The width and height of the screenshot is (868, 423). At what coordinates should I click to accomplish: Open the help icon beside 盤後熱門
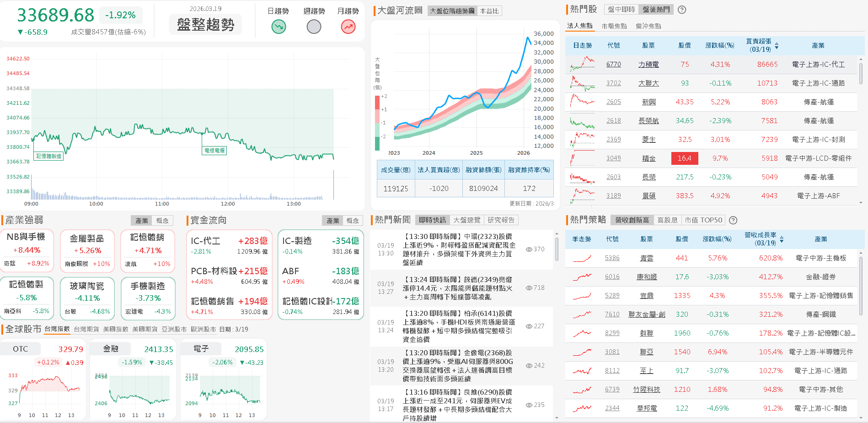681,9
